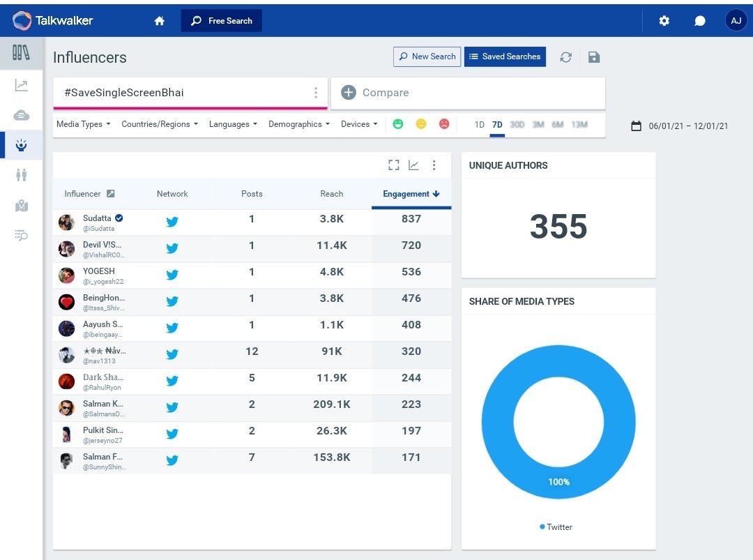The height and width of the screenshot is (560, 753).
Task: Expand influencer table to fullscreen
Action: click(x=394, y=165)
